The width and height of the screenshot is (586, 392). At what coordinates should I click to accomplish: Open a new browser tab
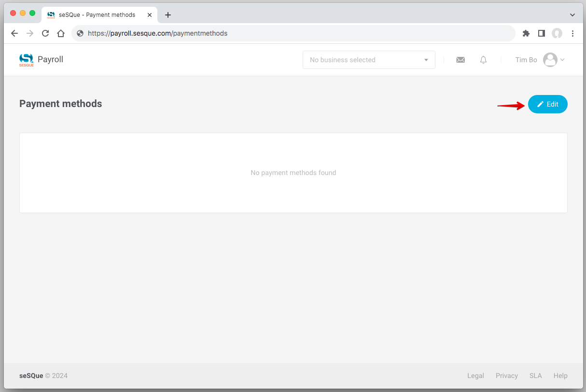pyautogui.click(x=168, y=15)
